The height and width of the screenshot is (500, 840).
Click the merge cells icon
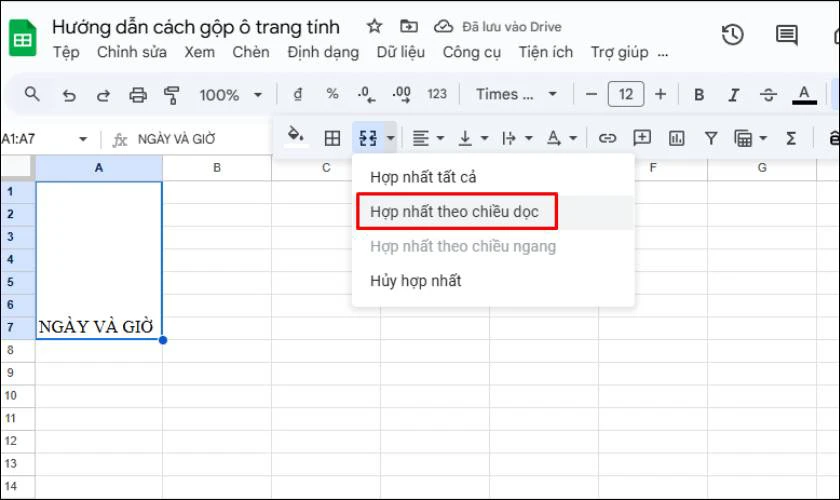(x=368, y=138)
